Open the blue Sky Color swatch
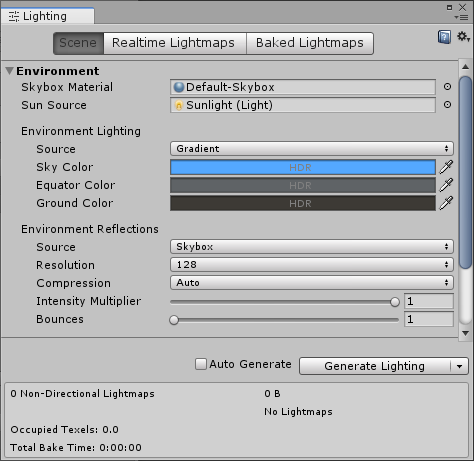The height and width of the screenshot is (461, 474). tap(303, 167)
